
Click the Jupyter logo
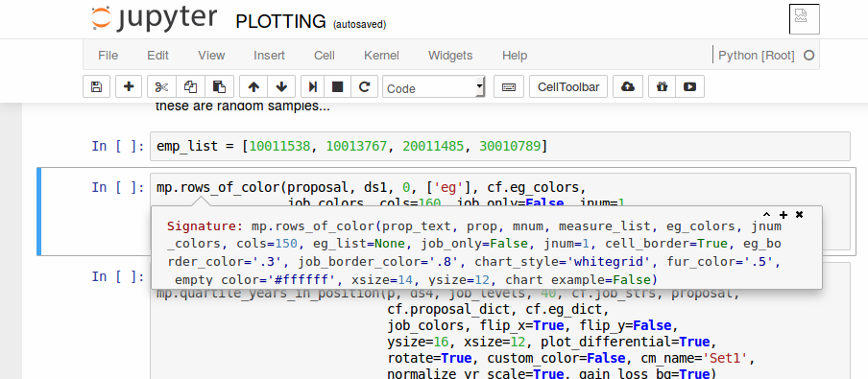click(155, 19)
